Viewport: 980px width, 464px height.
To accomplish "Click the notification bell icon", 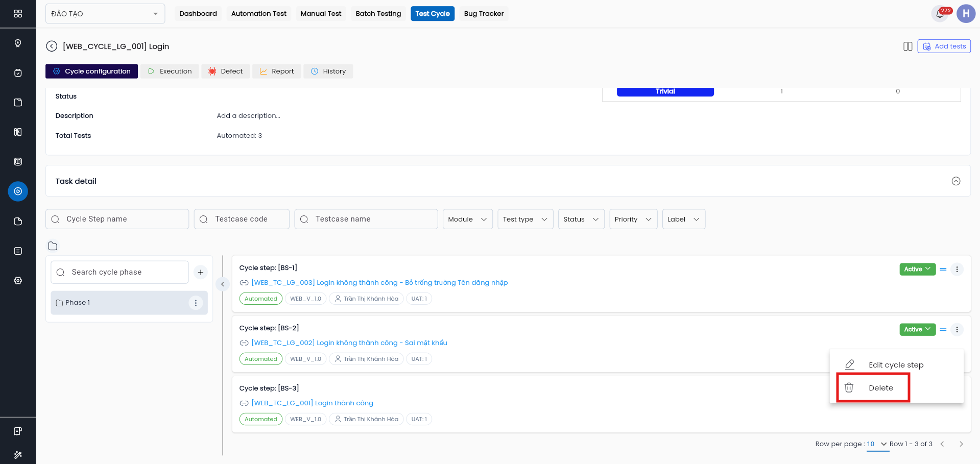I will (940, 14).
